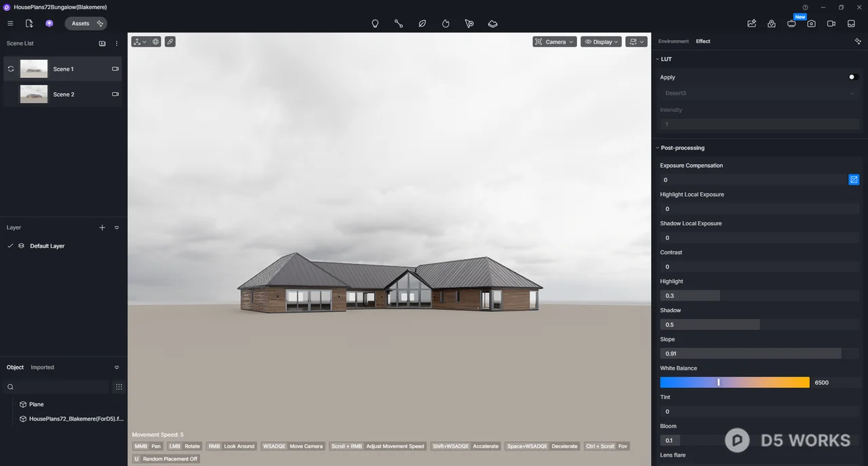Click the globe coordinate icon in viewport
The width and height of the screenshot is (868, 466).
[155, 41]
